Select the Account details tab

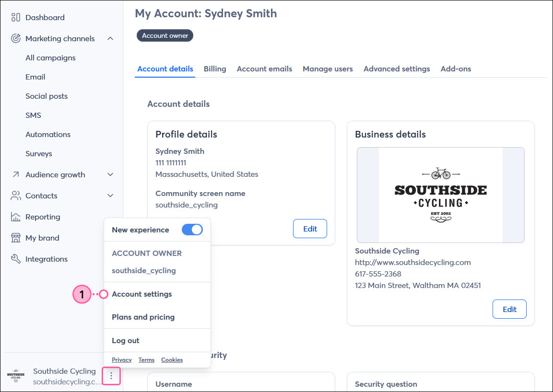point(165,69)
